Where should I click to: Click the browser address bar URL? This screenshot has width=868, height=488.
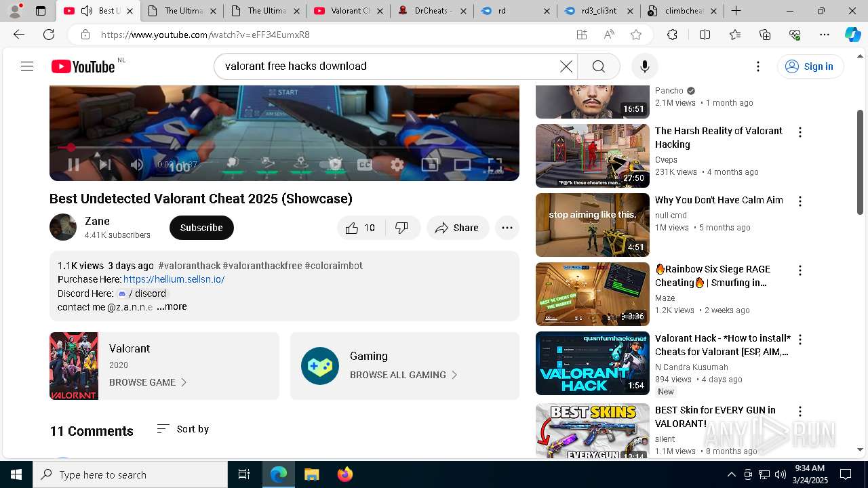click(x=205, y=35)
